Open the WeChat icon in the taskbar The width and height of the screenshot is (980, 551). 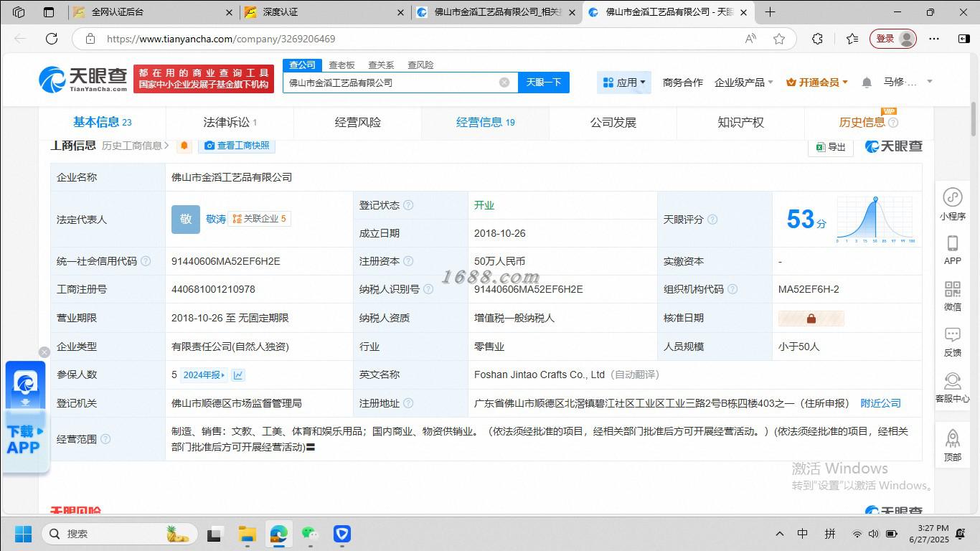[x=310, y=534]
